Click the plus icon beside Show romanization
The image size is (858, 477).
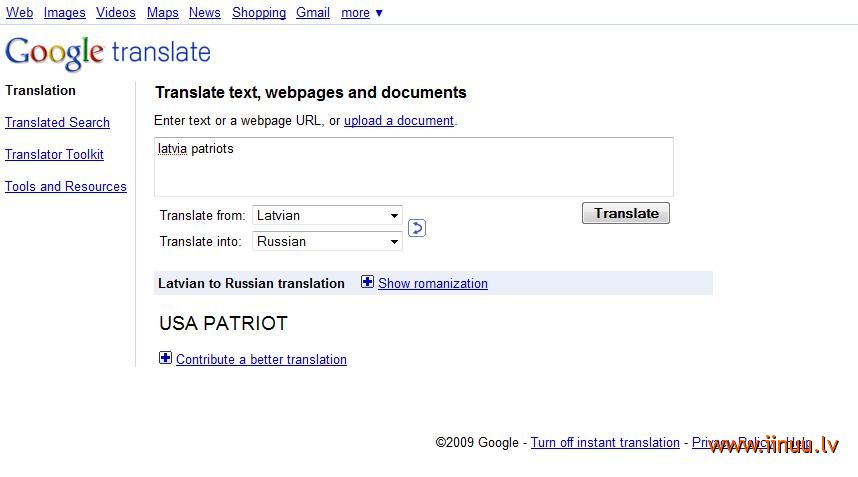click(367, 282)
